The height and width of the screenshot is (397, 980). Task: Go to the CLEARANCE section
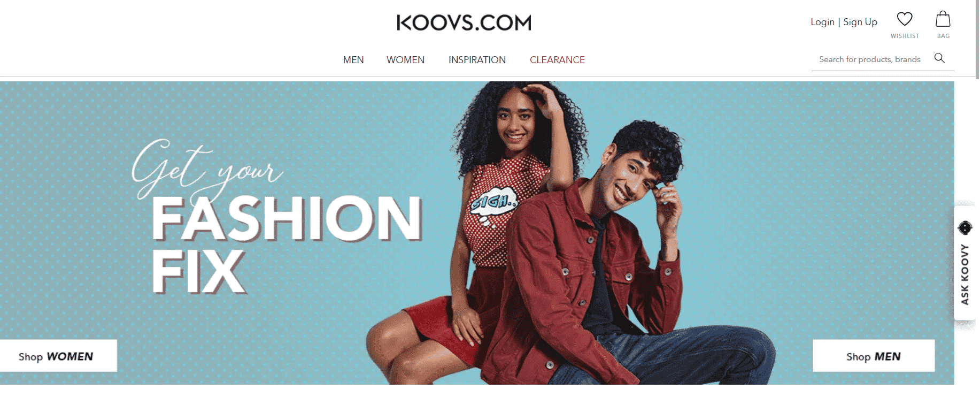(x=557, y=60)
